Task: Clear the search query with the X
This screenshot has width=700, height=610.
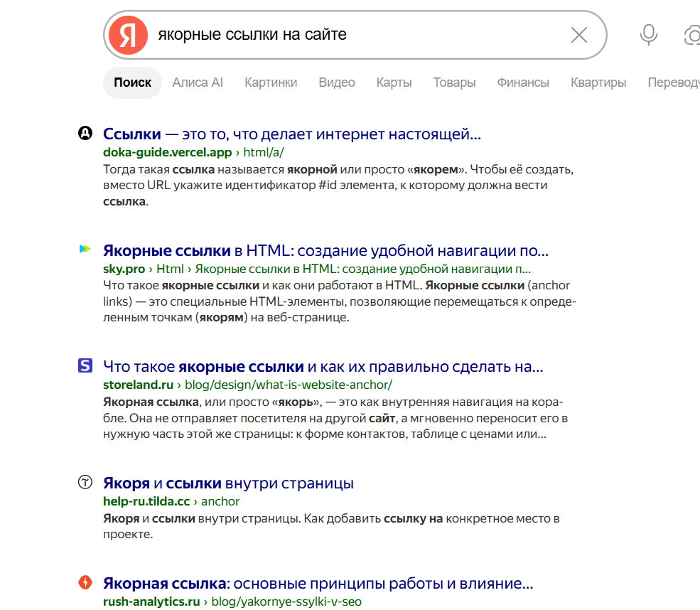Action: tap(579, 35)
